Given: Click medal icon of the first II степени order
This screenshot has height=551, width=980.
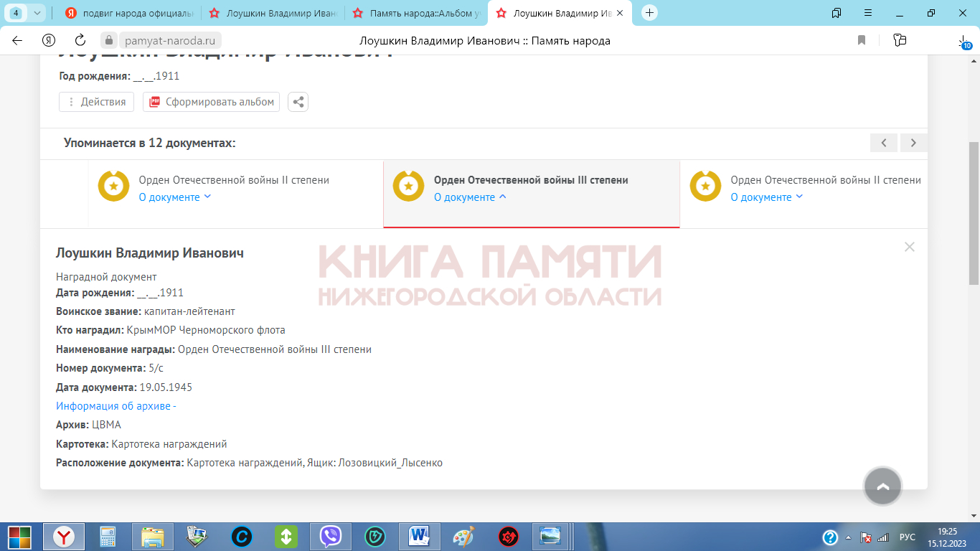Looking at the screenshot, I should (113, 187).
